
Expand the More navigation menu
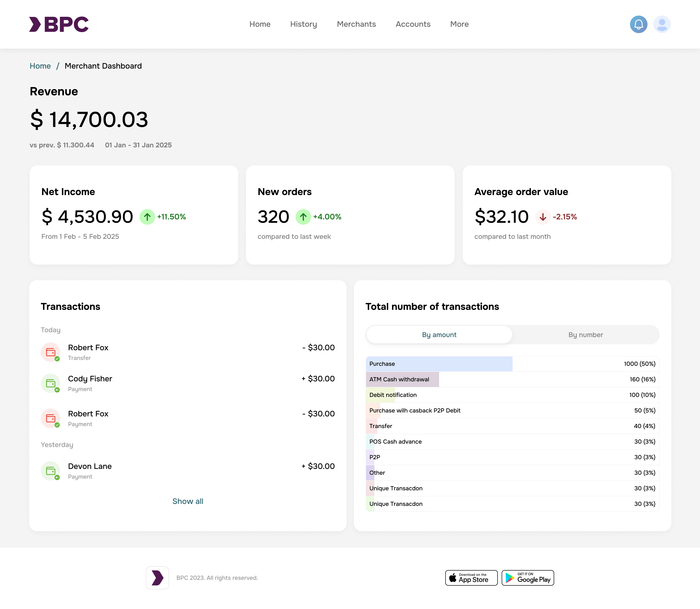[x=459, y=24]
